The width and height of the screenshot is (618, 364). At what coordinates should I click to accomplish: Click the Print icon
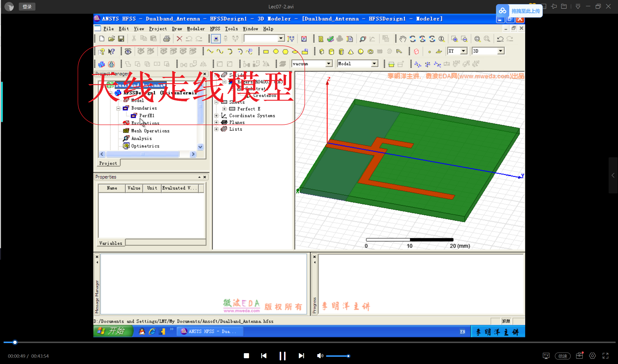click(167, 39)
